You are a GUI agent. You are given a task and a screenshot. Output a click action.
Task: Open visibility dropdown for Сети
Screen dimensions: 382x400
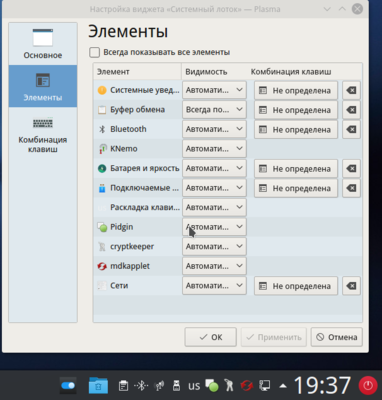click(x=214, y=286)
